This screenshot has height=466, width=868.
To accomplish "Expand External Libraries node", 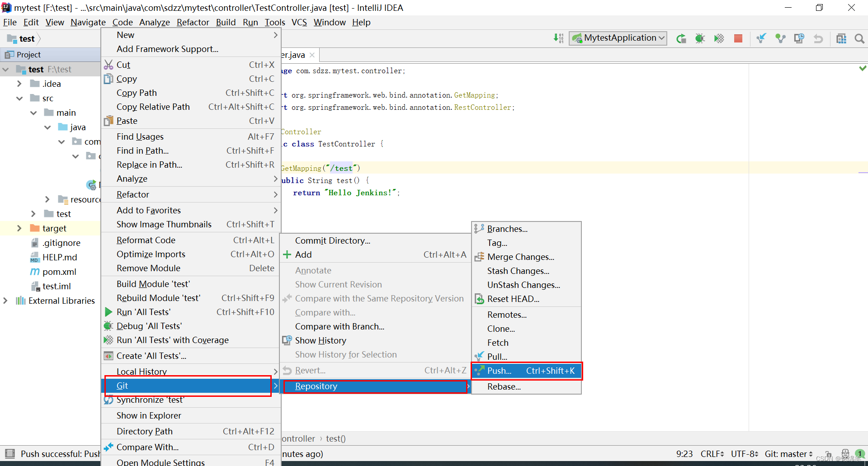I will [5, 301].
